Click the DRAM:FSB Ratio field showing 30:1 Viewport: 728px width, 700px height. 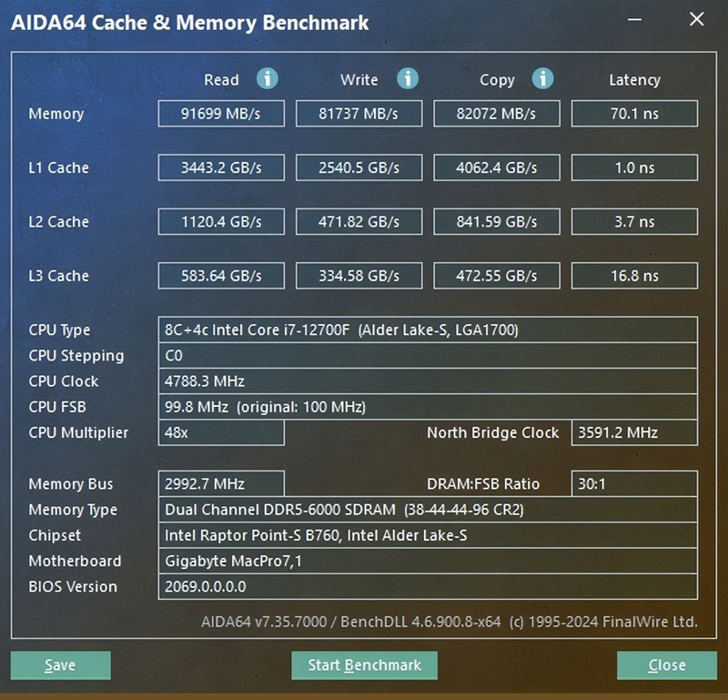(x=633, y=483)
